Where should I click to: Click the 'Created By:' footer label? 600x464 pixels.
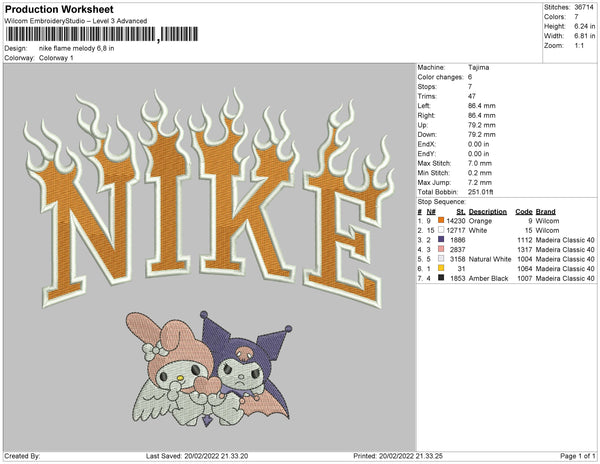[22, 456]
